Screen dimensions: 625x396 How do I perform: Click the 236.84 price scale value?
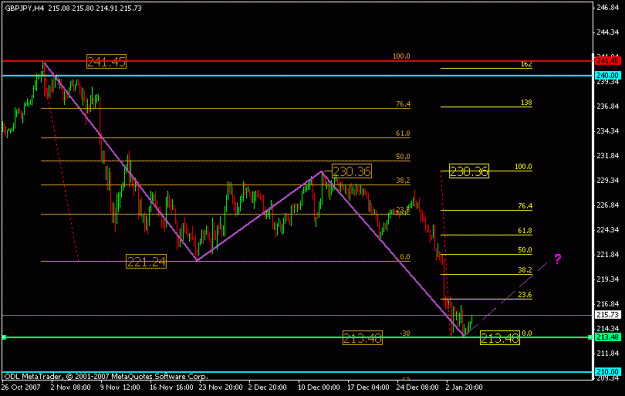[607, 106]
